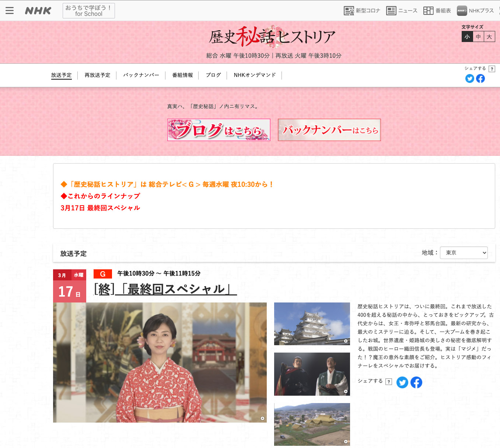Set text size to 小
Screen dimensions: 500x448
click(467, 36)
